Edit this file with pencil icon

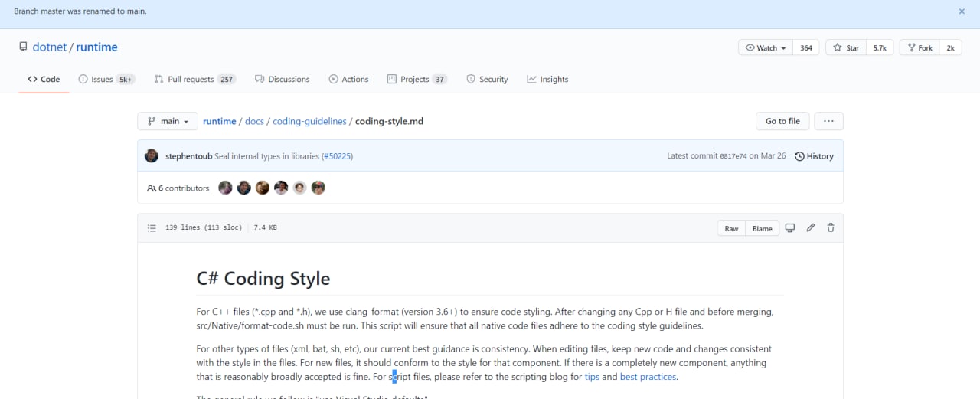point(811,227)
